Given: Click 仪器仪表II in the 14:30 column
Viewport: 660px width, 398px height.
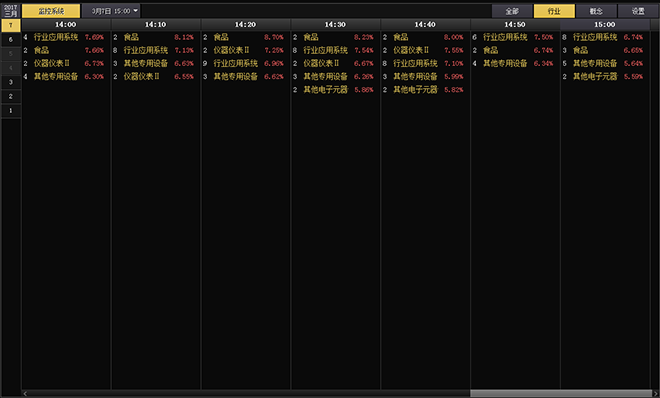Looking at the screenshot, I should click(322, 63).
